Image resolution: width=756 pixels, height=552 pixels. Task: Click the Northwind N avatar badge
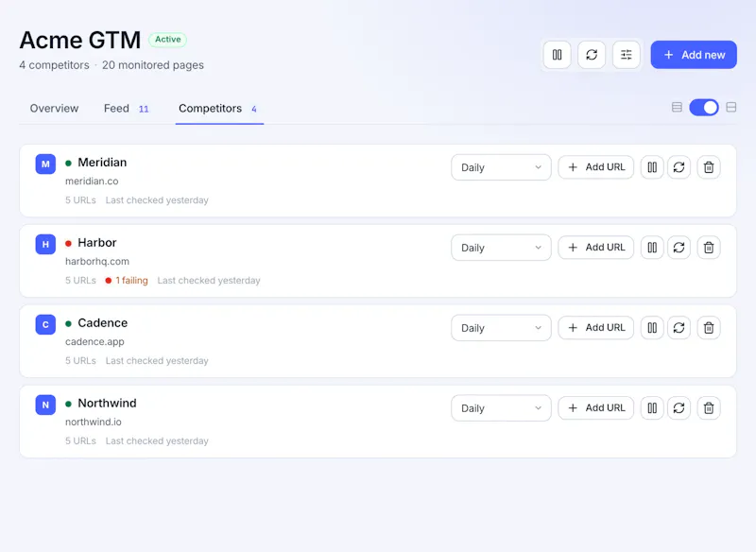click(45, 405)
